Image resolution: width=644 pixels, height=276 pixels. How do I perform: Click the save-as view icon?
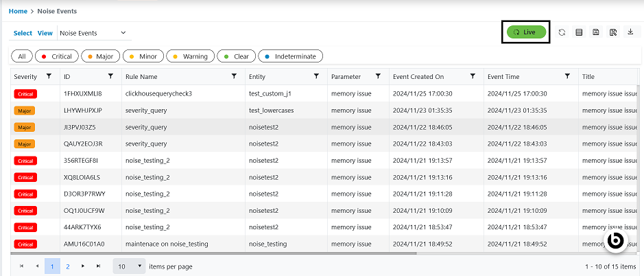tap(613, 32)
